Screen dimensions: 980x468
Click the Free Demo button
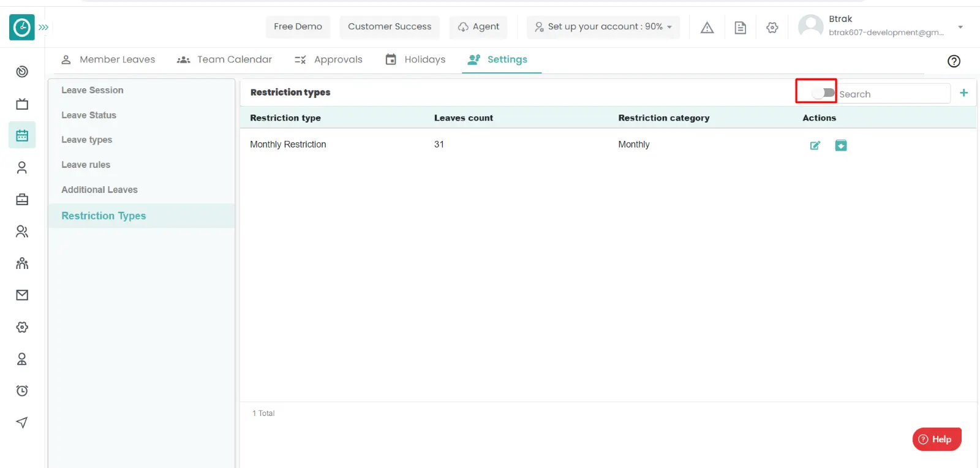click(298, 27)
